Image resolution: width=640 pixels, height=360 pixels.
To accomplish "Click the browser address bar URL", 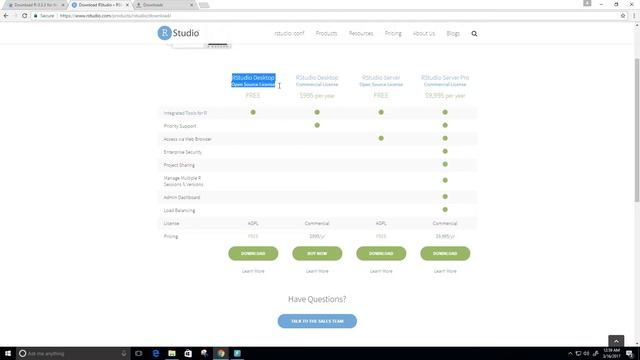I will (x=116, y=16).
